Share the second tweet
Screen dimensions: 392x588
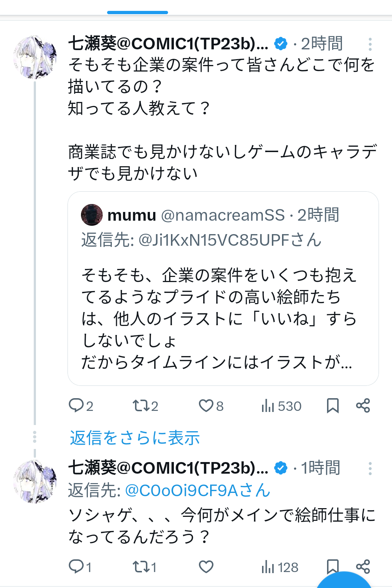[x=363, y=566]
